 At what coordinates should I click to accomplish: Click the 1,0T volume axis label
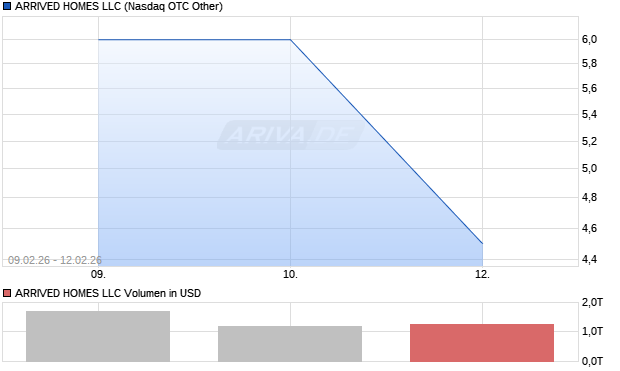tap(592, 331)
